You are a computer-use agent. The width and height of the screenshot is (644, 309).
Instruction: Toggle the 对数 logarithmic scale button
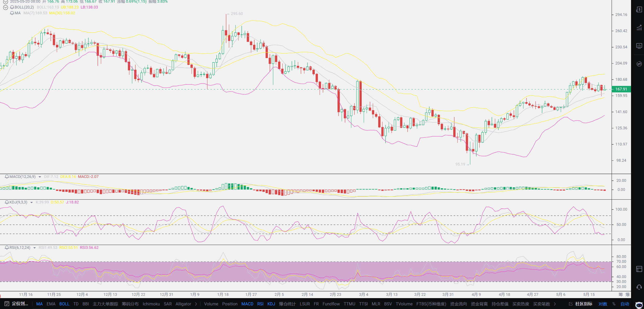tap(603, 304)
